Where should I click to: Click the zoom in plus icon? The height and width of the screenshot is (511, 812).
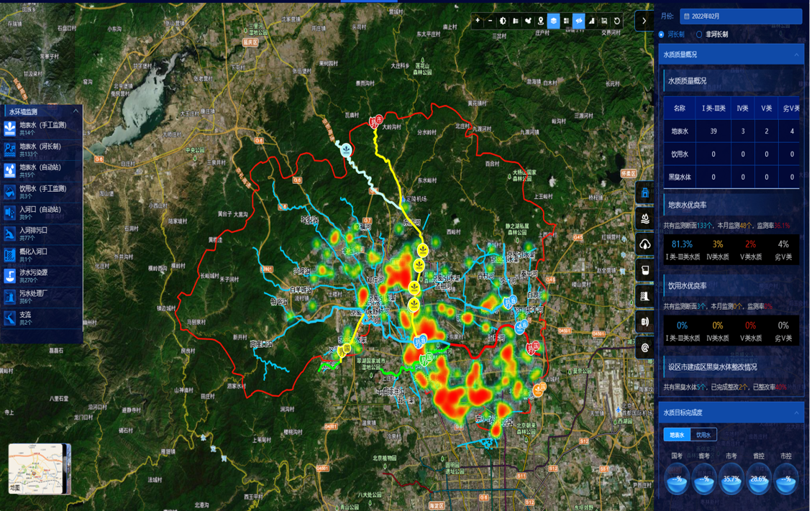coord(478,21)
